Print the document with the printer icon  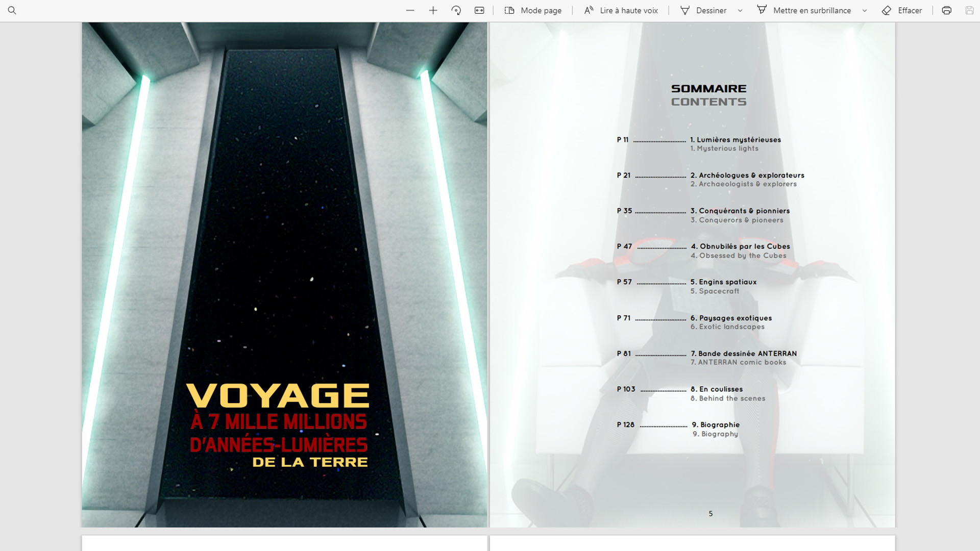coord(946,10)
